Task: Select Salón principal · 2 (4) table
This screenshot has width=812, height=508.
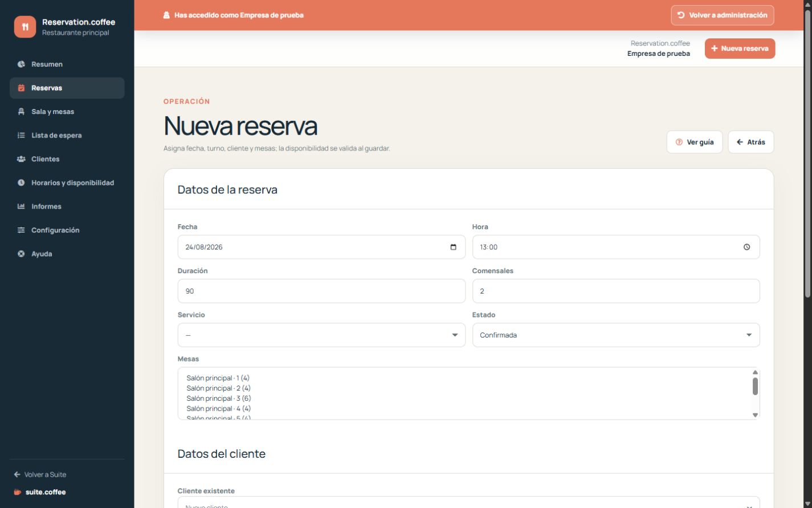Action: click(x=464, y=388)
